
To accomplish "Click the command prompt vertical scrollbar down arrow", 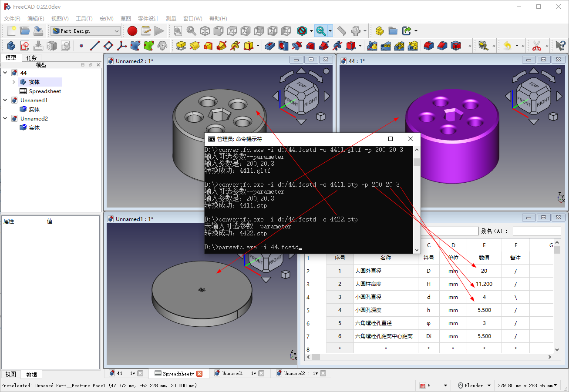I will click(x=417, y=250).
